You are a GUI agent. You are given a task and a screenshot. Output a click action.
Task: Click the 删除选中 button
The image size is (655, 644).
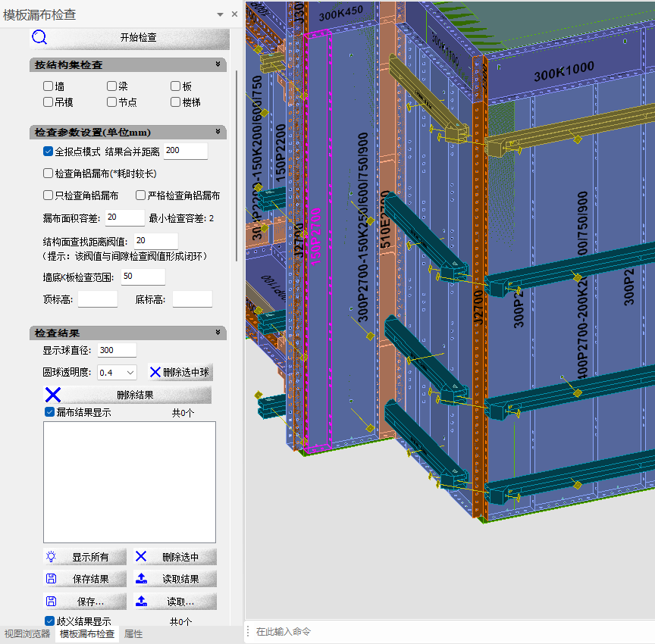175,557
